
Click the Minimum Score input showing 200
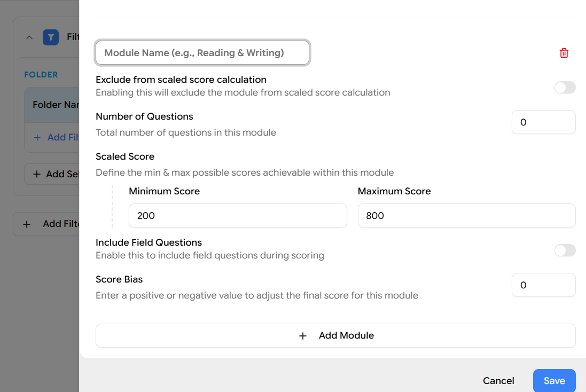coord(238,216)
